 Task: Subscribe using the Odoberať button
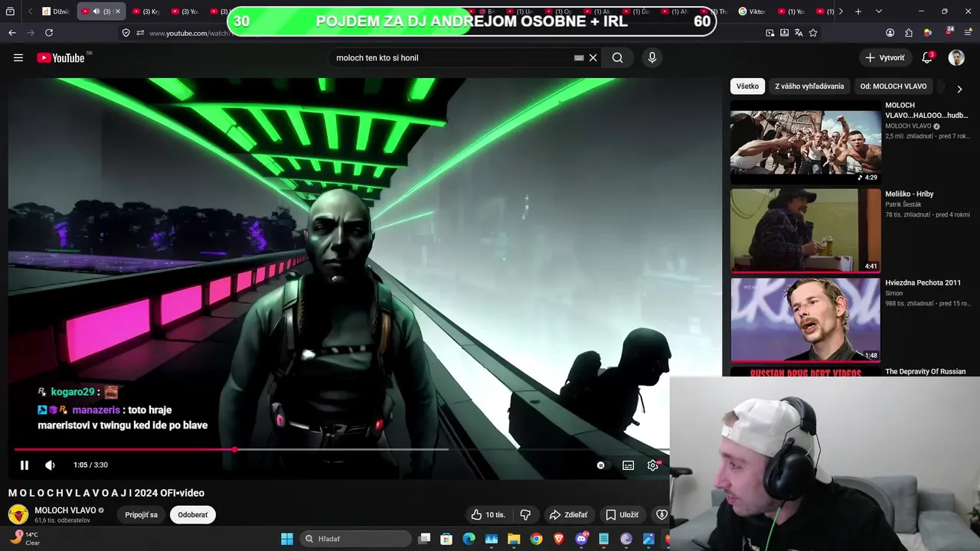[193, 515]
